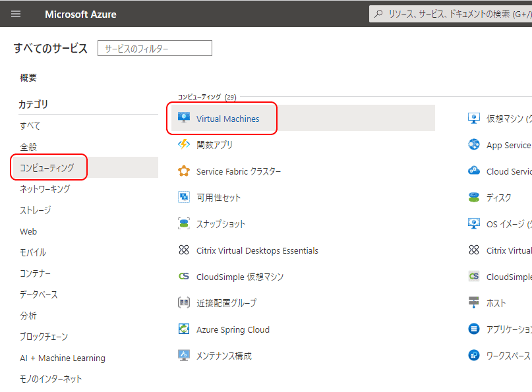Click the Service Fabric クラスター icon
532x392 pixels.
184,171
